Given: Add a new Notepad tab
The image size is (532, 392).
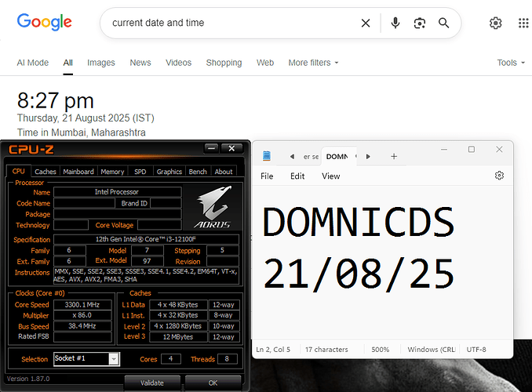Looking at the screenshot, I should (394, 156).
